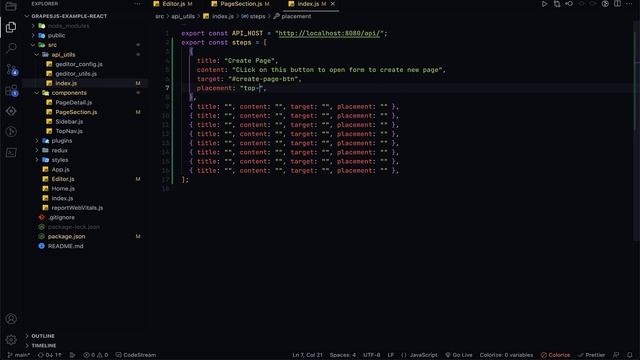
Task: Click the Colorize: 0 variables status item
Action: [506, 355]
